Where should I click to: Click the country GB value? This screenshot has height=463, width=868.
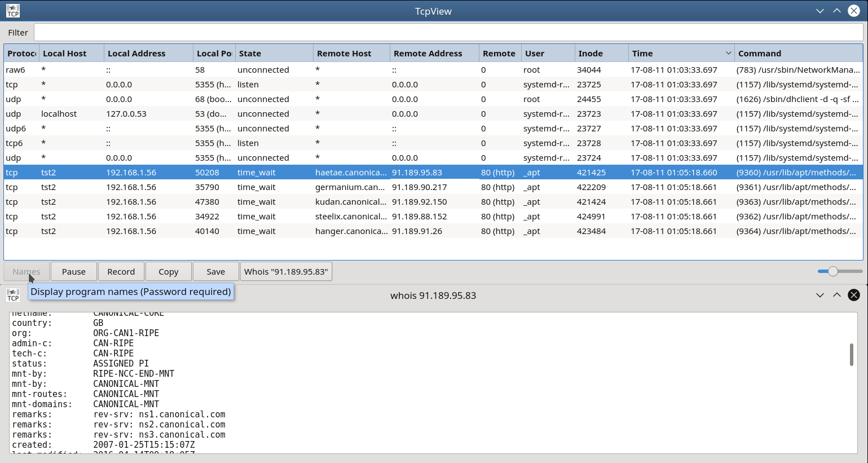click(98, 323)
